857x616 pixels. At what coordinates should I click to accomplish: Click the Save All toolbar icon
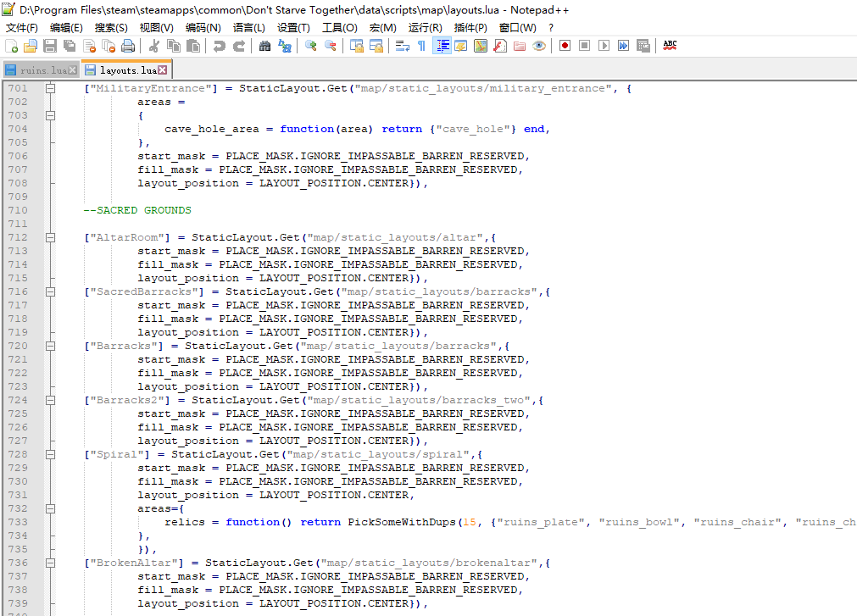[70, 46]
